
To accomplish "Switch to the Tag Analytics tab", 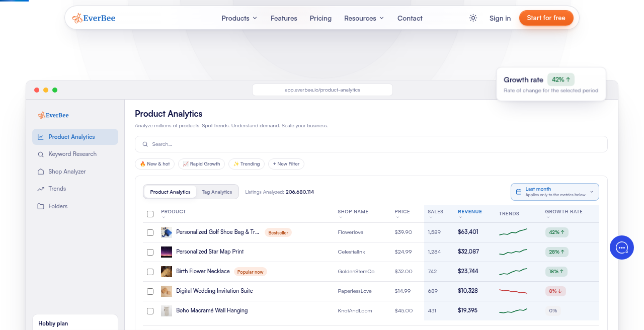I will pyautogui.click(x=217, y=192).
